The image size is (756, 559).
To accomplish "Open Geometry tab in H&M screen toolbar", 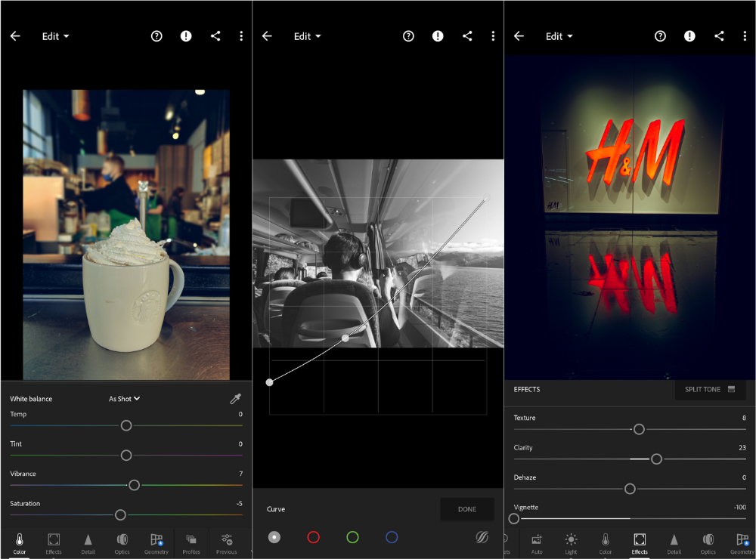I will click(742, 544).
